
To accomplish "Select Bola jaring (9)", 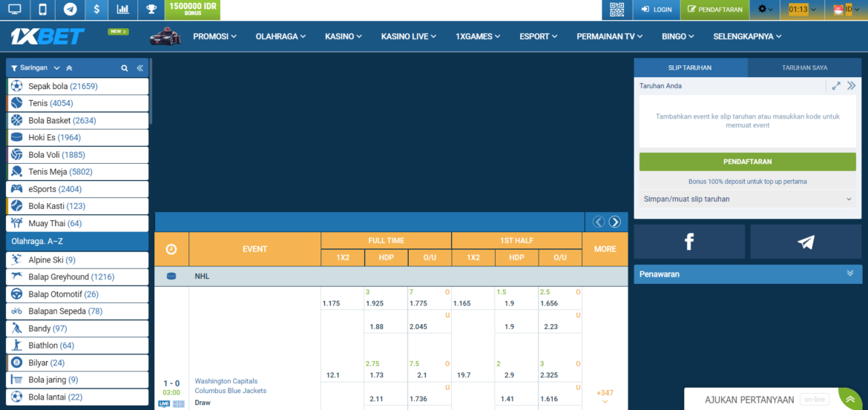I will tap(77, 380).
